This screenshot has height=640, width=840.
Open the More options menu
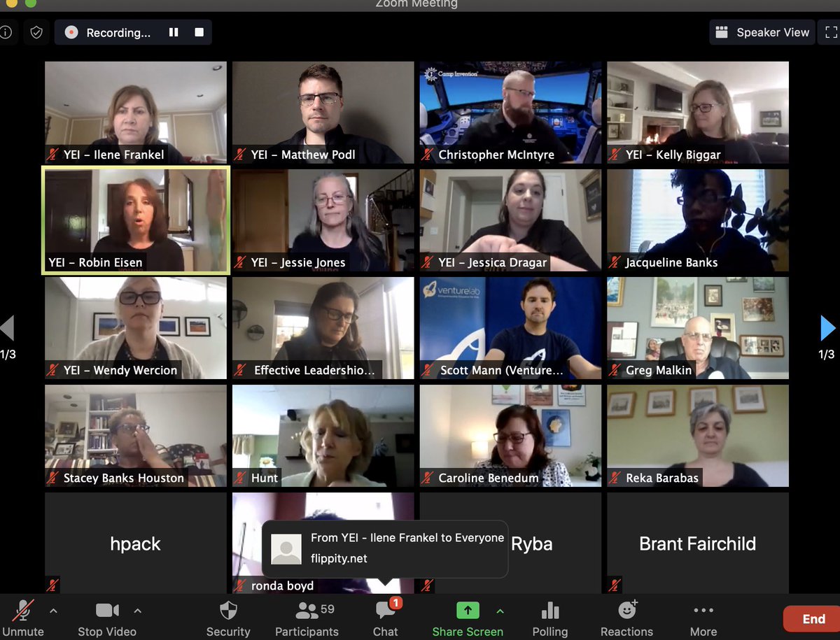[703, 619]
